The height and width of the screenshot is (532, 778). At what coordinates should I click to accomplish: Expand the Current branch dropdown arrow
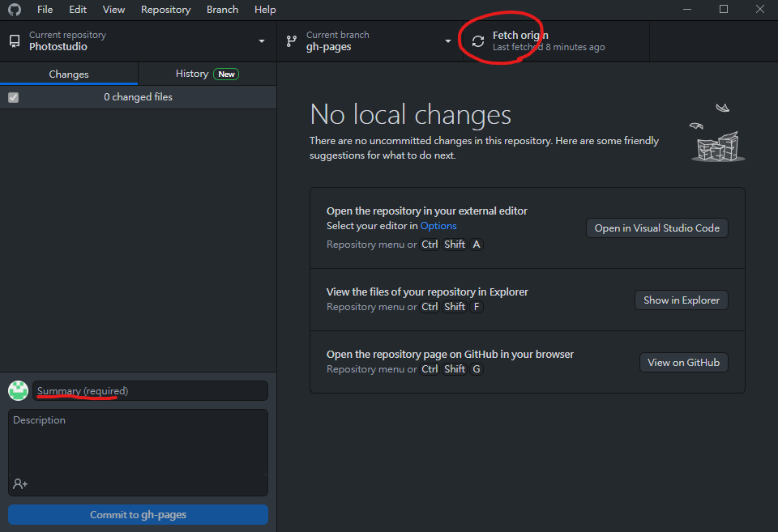[448, 41]
